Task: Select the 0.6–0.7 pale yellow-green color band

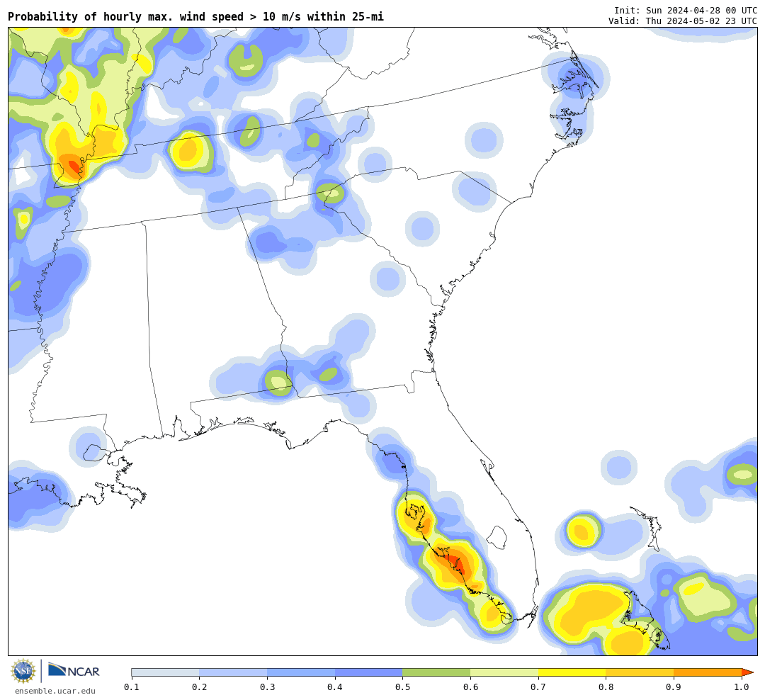Action: coord(504,672)
